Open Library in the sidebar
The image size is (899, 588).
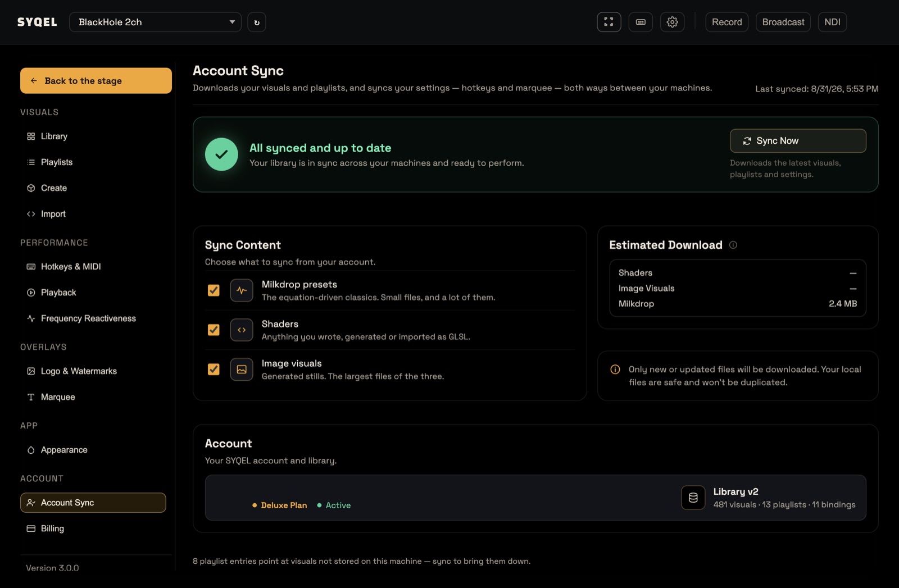(93, 136)
